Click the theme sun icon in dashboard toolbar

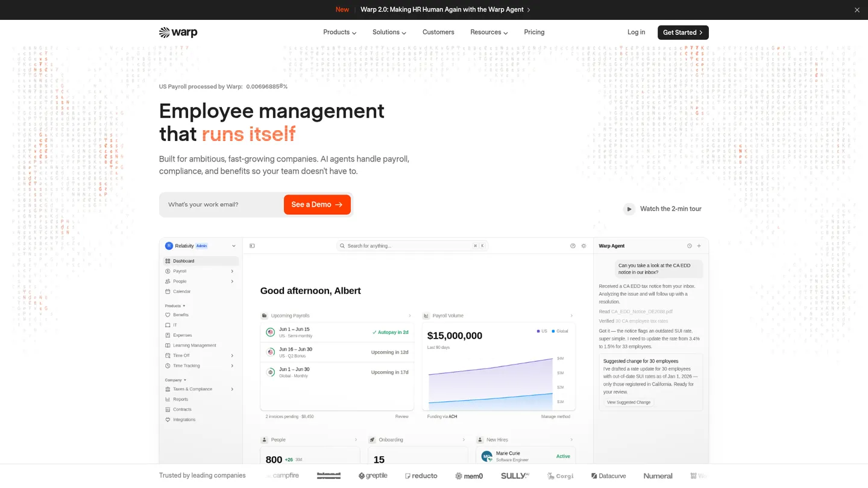(583, 246)
